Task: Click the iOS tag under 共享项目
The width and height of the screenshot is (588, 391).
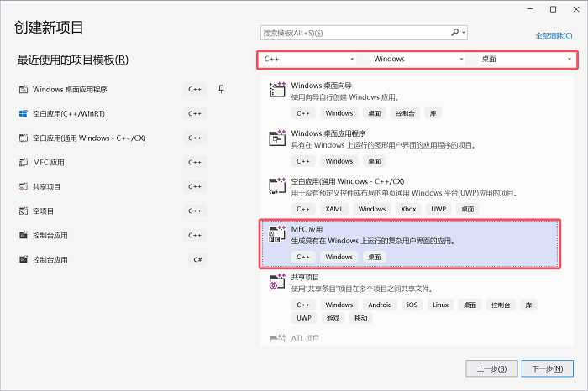Action: point(412,305)
